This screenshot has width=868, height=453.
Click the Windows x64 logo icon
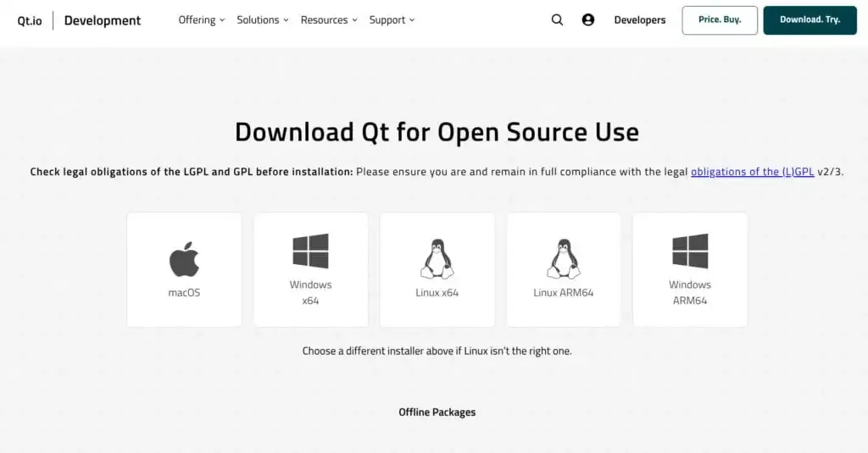tap(310, 251)
